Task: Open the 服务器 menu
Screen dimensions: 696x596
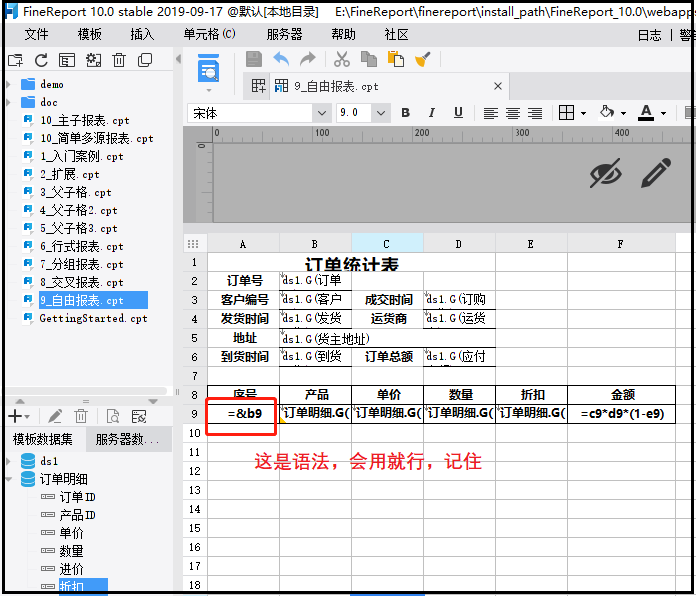Action: point(285,34)
